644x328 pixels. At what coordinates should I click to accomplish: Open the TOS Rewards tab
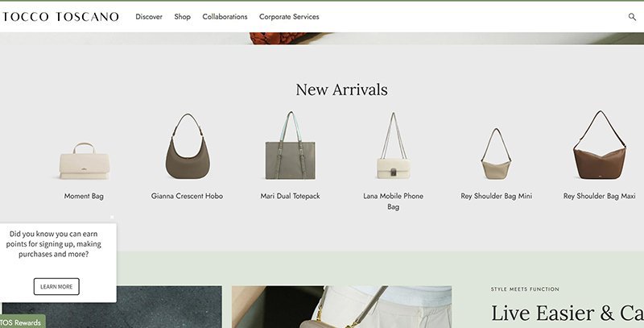22,322
